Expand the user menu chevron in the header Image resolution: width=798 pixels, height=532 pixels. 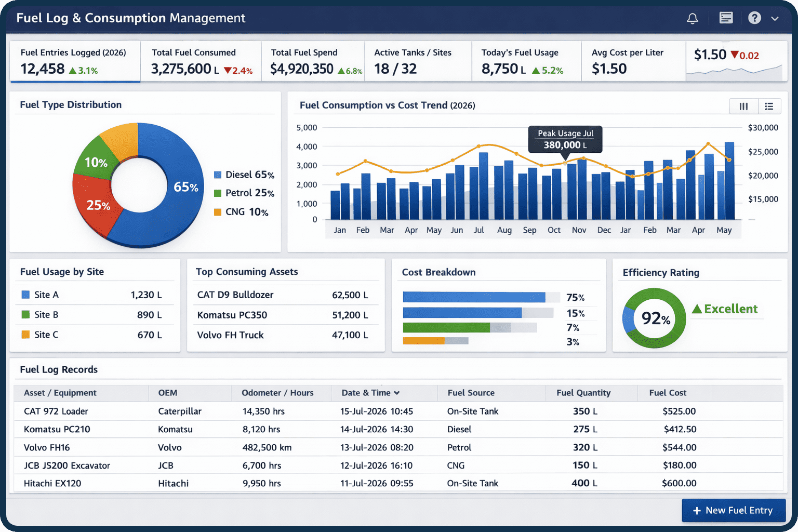[x=775, y=18]
